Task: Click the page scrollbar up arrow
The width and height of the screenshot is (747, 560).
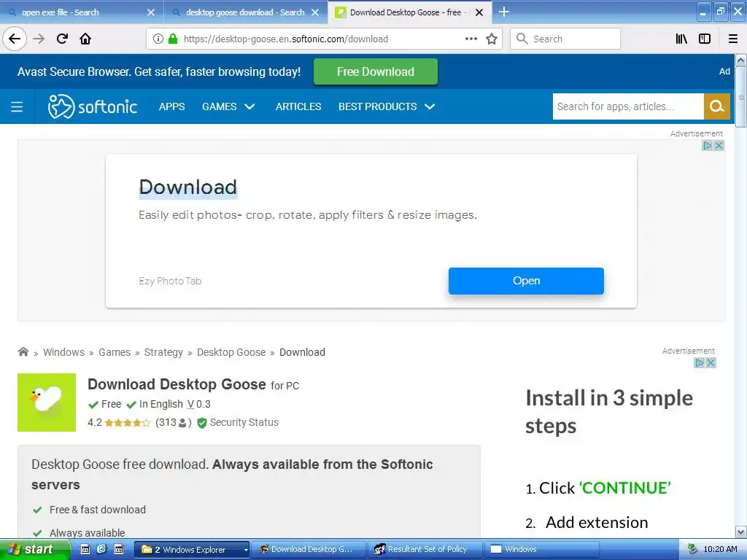Action: (x=740, y=60)
